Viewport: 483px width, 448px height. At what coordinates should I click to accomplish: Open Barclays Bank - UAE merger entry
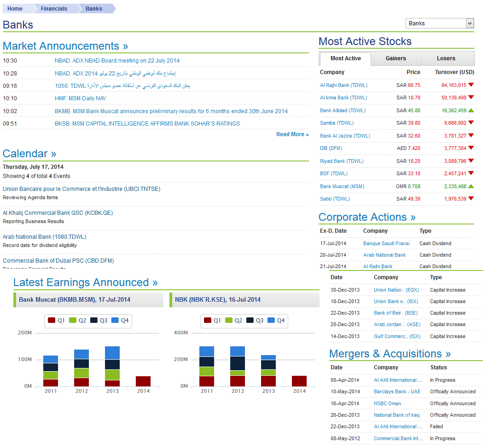pos(397,392)
